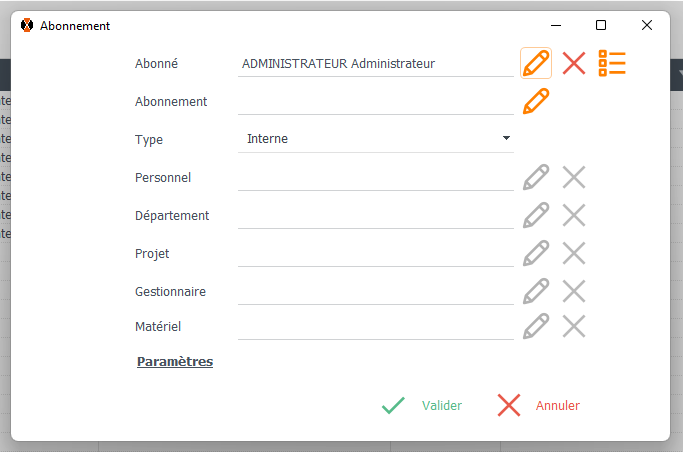
Task: Click the edit pencil for Matériel
Action: pos(536,326)
